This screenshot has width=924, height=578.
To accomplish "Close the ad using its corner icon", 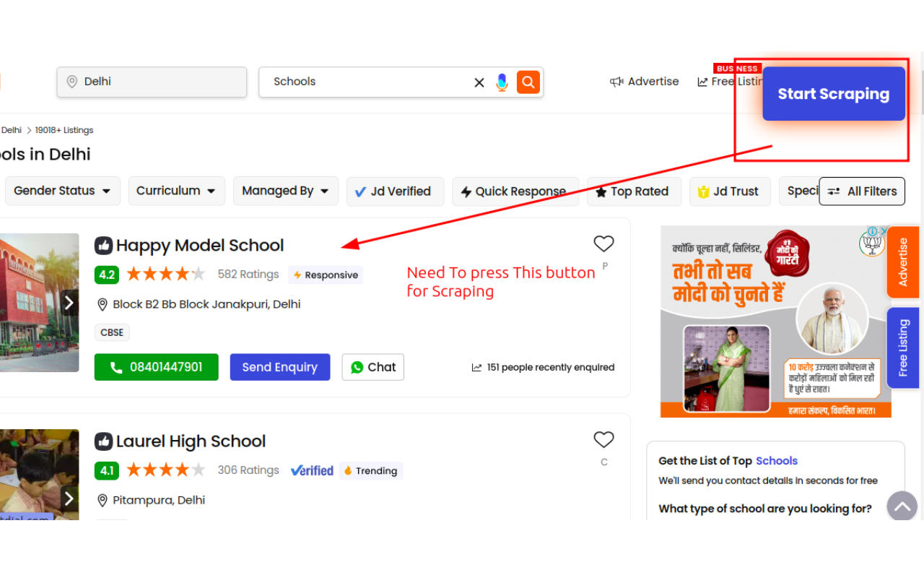I will (x=884, y=232).
